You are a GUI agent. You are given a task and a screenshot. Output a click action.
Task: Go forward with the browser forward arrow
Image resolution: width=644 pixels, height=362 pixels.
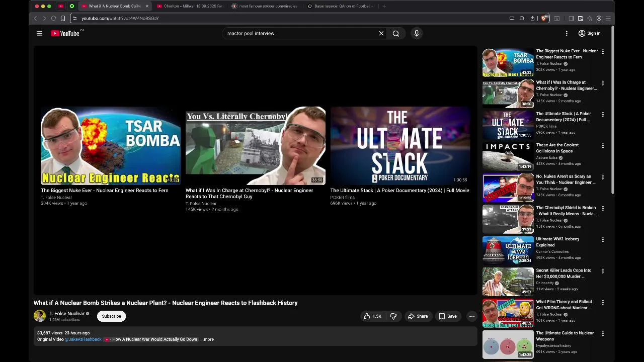pyautogui.click(x=44, y=18)
